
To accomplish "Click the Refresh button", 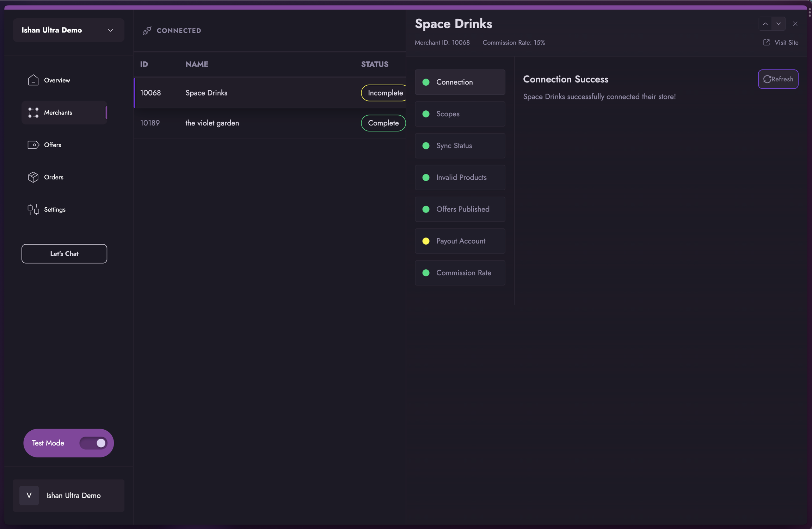I will pos(778,79).
